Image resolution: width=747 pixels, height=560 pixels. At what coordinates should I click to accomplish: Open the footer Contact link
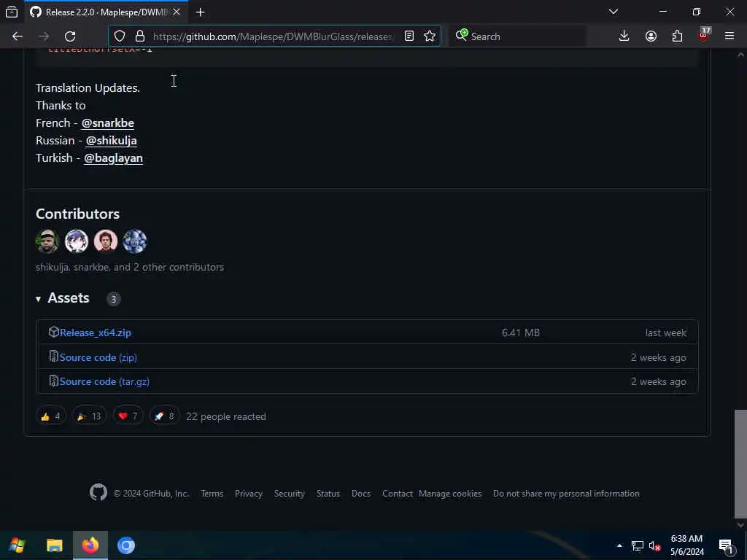tap(398, 494)
